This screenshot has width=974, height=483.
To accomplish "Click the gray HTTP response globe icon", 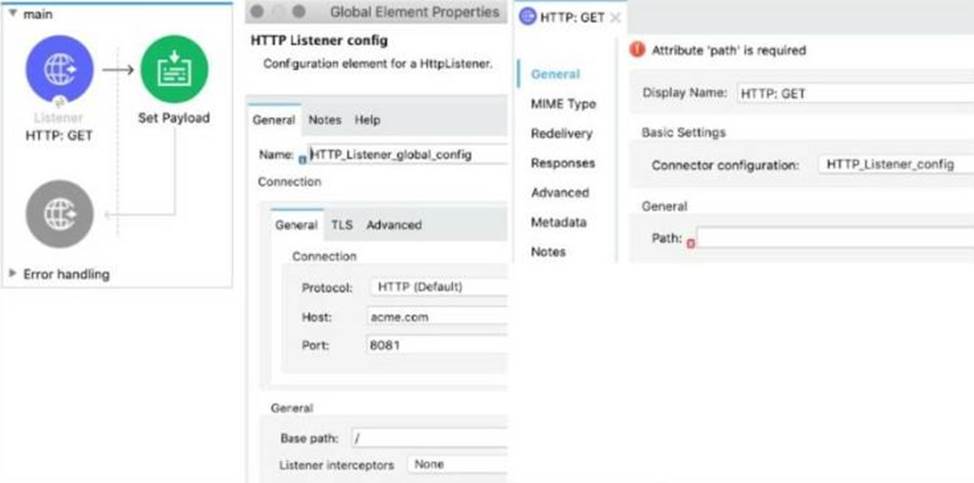I will pos(59,214).
